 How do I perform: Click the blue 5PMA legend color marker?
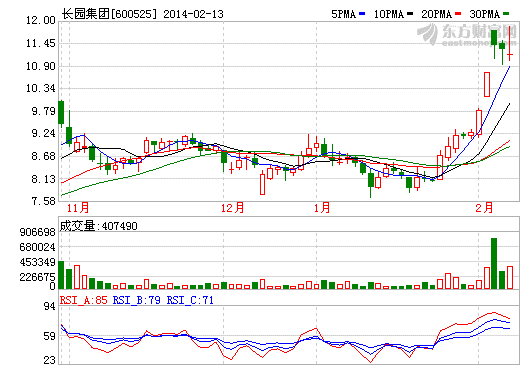pos(362,14)
